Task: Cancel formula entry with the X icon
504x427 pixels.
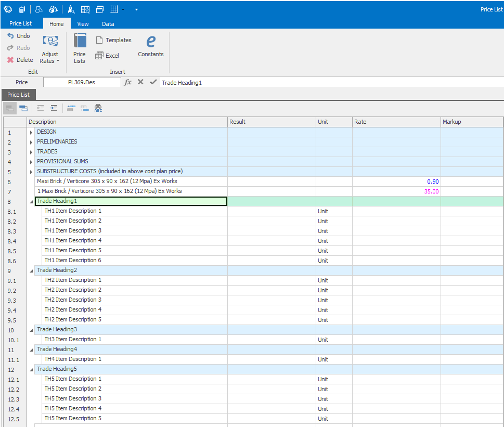Action: coord(140,82)
